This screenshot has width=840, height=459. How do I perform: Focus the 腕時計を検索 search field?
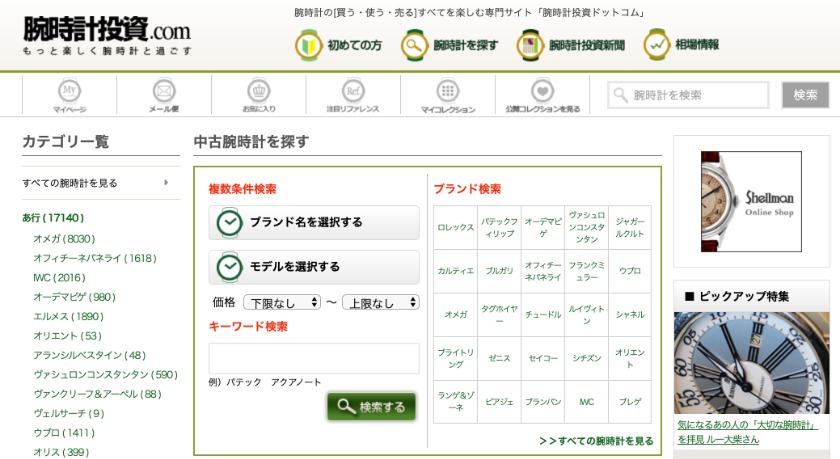click(x=688, y=95)
